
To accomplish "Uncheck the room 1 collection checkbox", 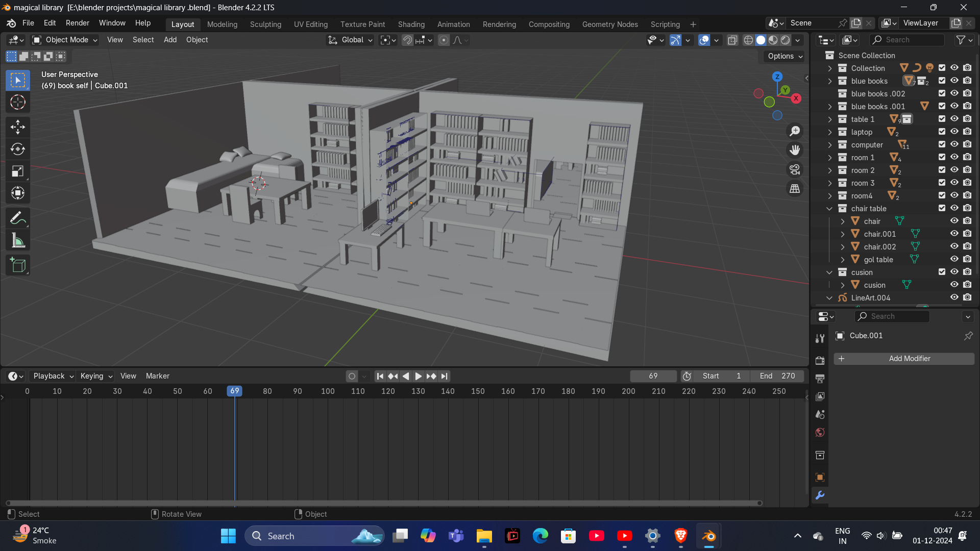I will pyautogui.click(x=942, y=157).
